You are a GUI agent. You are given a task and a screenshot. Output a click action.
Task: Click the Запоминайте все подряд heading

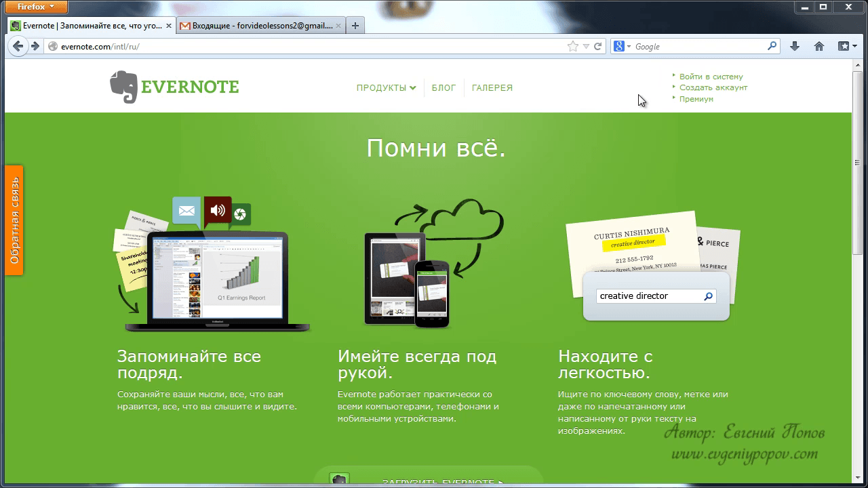click(x=189, y=365)
